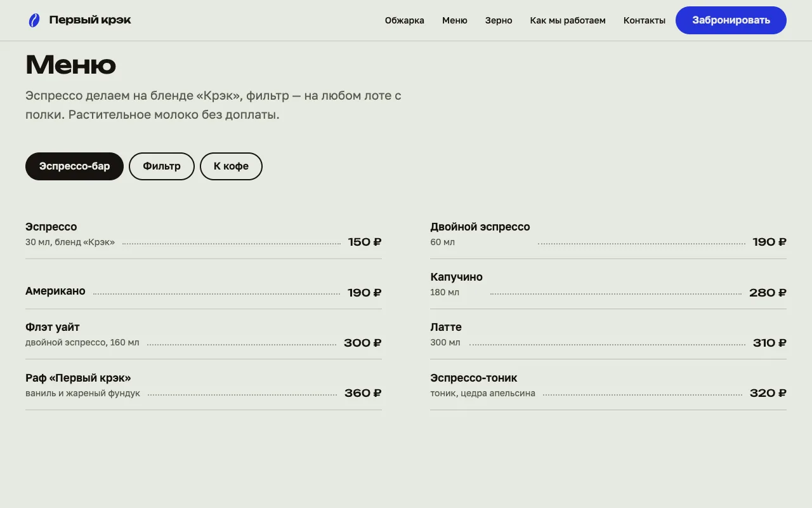Click the Раф «Первый крэк» item name
This screenshot has width=812, height=508.
[x=78, y=378]
